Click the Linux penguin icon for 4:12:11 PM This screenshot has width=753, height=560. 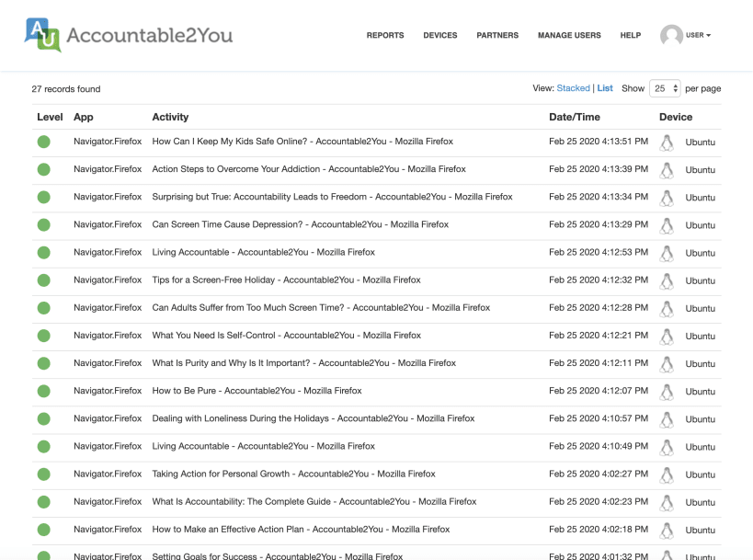tap(666, 364)
